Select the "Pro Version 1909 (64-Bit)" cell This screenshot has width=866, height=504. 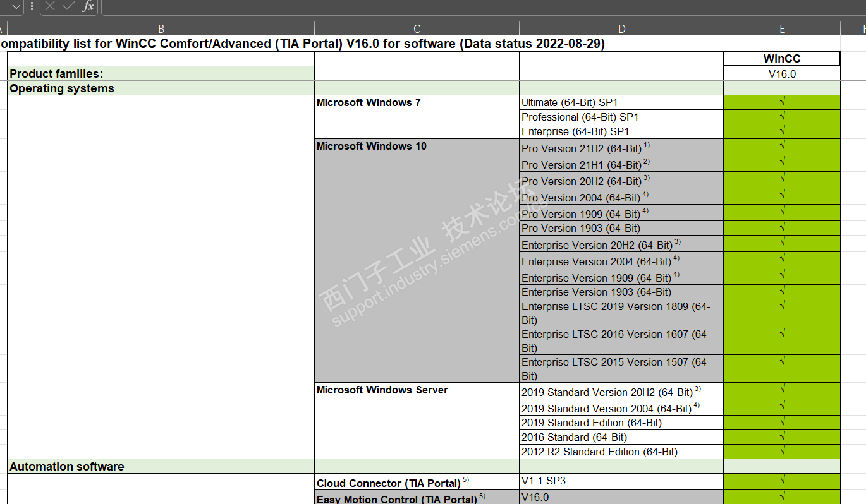click(x=621, y=213)
